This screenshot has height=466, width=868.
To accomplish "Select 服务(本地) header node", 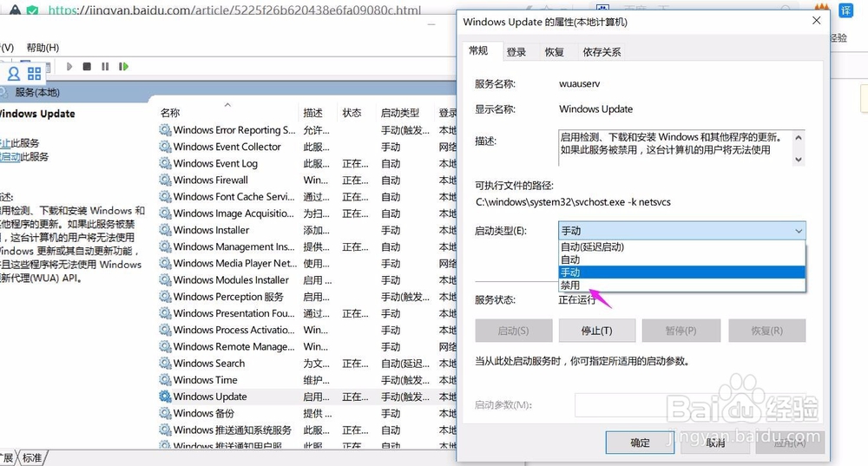I will (37, 93).
